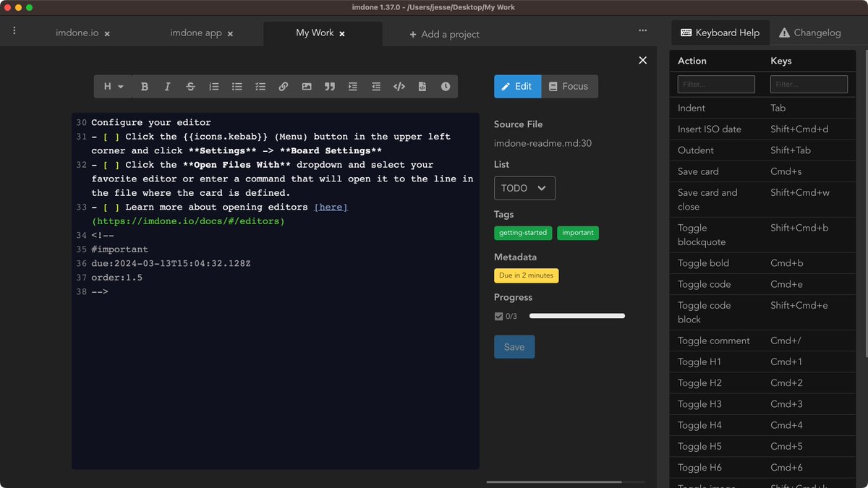Click the Due in 2 minutes badge
868x488 pixels.
tap(526, 275)
